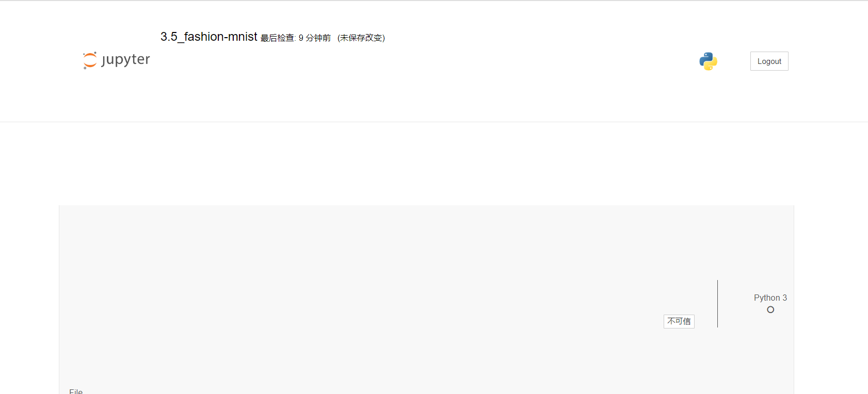Log out using the Logout button
This screenshot has height=394, width=868.
pyautogui.click(x=769, y=61)
